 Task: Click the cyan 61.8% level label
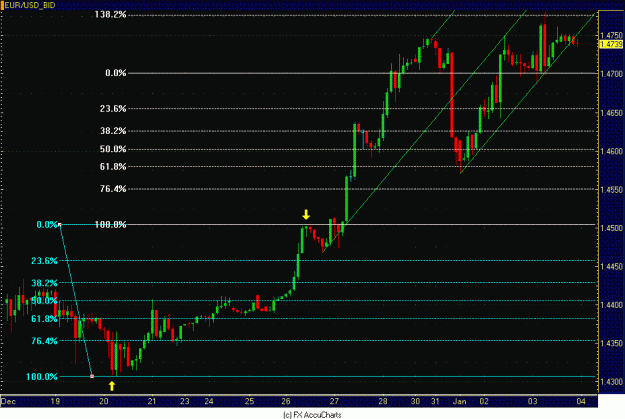pyautogui.click(x=45, y=319)
